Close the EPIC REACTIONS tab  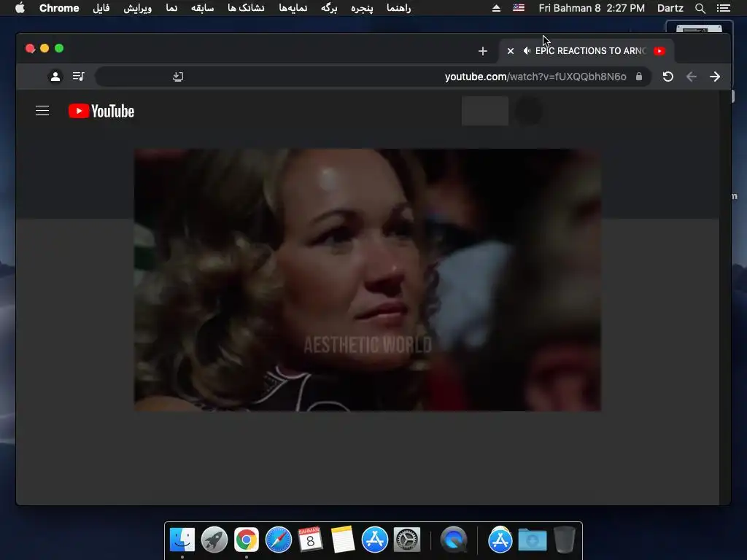510,51
